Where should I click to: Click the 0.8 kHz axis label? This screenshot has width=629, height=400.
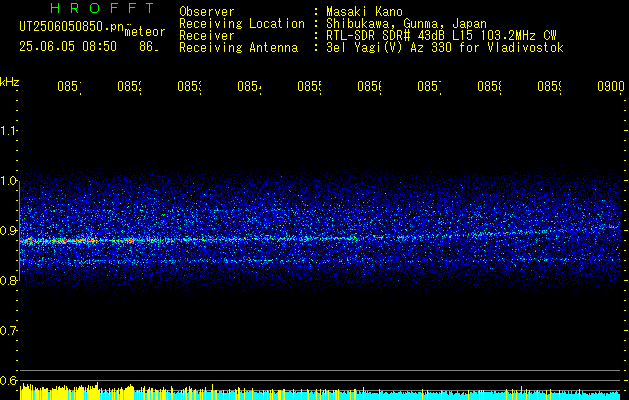[x=8, y=280]
